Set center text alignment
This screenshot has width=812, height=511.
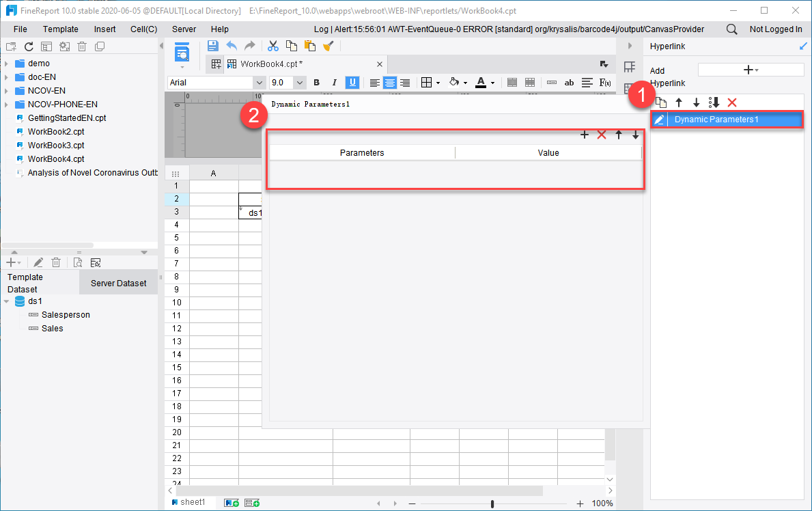(x=389, y=83)
